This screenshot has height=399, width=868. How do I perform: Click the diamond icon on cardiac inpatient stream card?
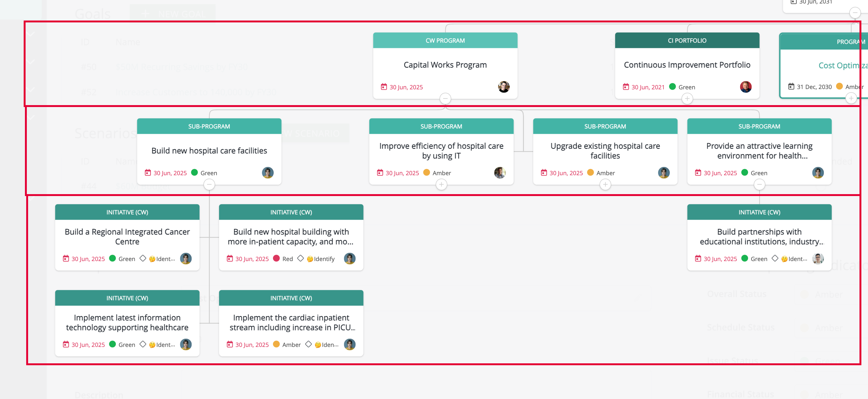click(x=308, y=344)
